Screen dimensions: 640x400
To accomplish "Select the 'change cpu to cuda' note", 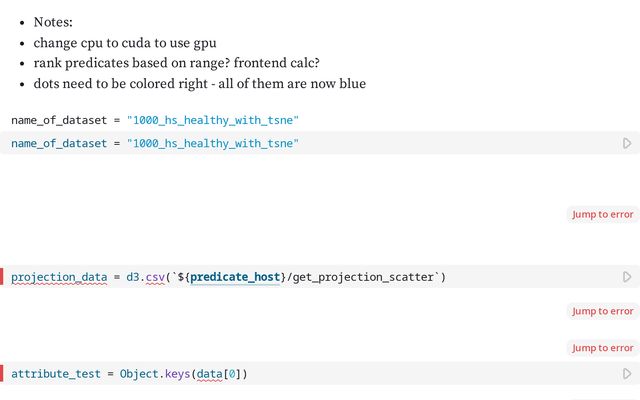I will tap(125, 43).
